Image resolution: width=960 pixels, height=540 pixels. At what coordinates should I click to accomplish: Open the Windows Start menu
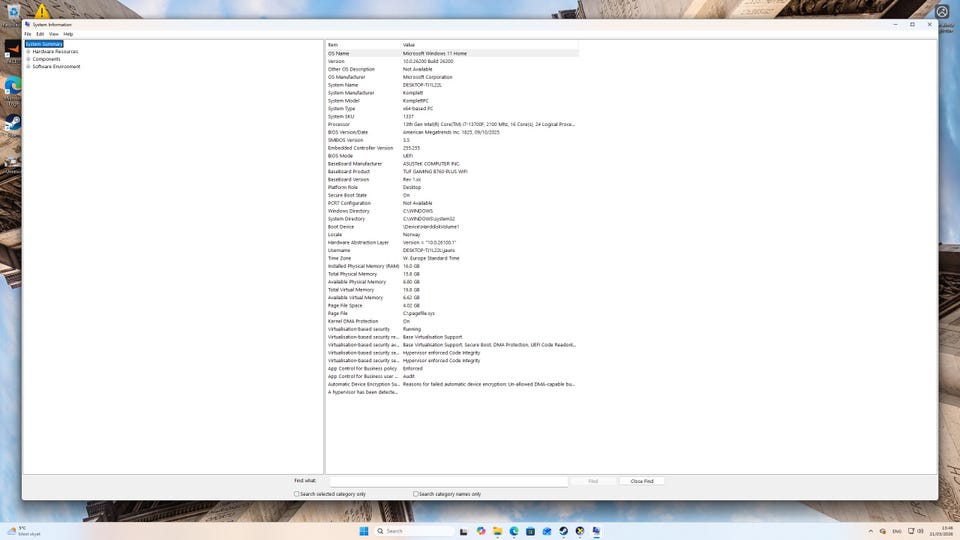(x=363, y=531)
